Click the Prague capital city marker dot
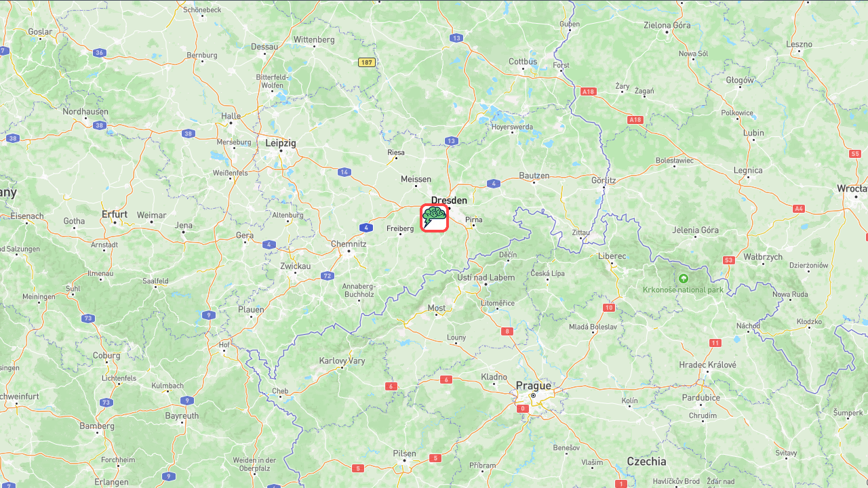This screenshot has width=868, height=488. pos(533,395)
